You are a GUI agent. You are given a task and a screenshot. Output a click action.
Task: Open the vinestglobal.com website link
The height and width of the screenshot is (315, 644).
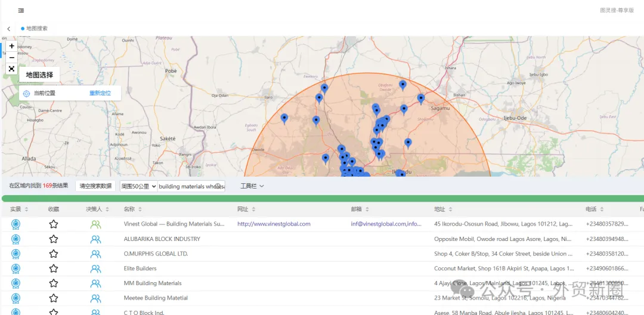(274, 224)
